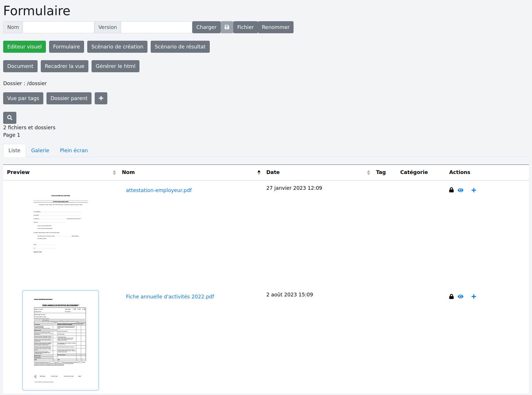Sort the list by Date column arrows
This screenshot has height=395, width=532.
coord(368,172)
